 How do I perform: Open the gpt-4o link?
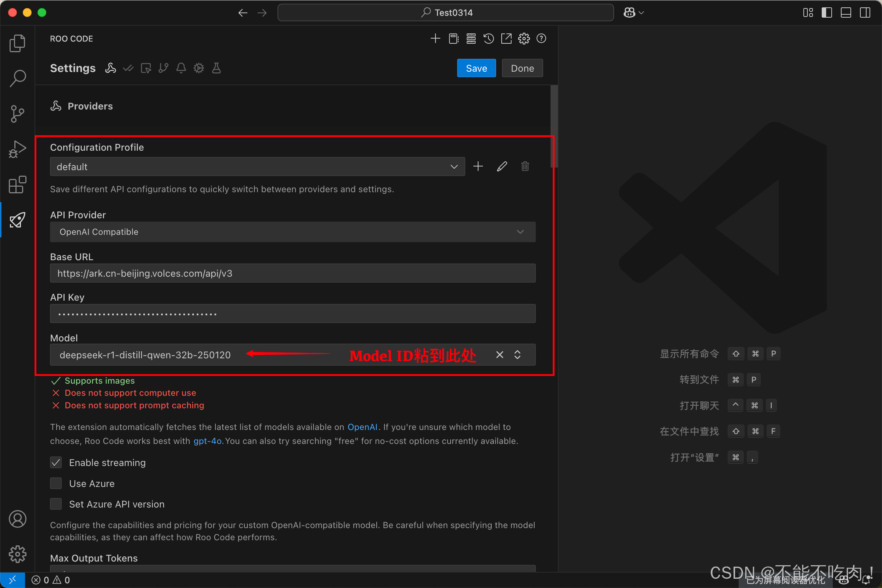[208, 441]
